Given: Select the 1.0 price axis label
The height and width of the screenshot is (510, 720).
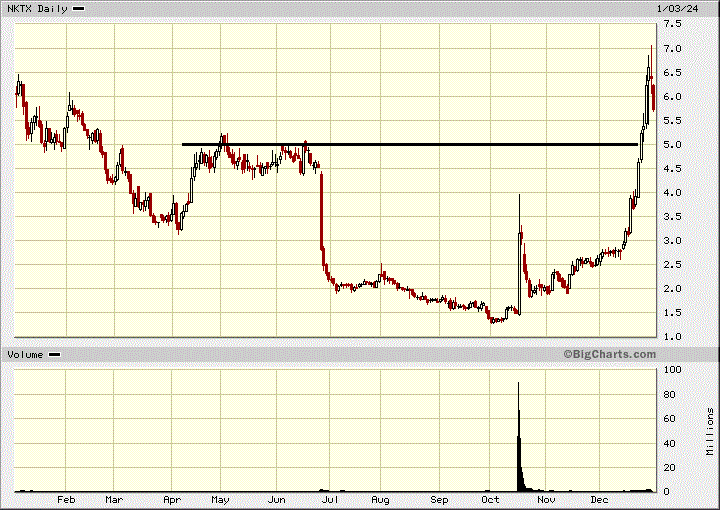Looking at the screenshot, I should (x=672, y=336).
